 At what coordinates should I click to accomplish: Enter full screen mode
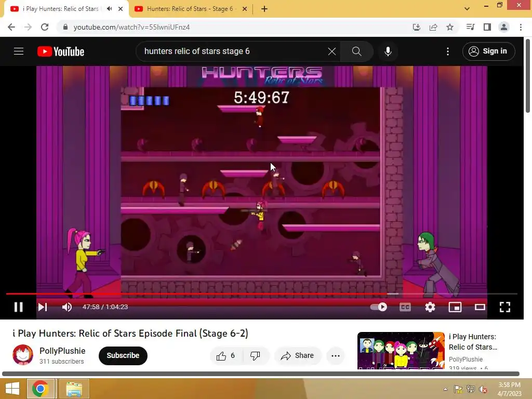pos(505,307)
